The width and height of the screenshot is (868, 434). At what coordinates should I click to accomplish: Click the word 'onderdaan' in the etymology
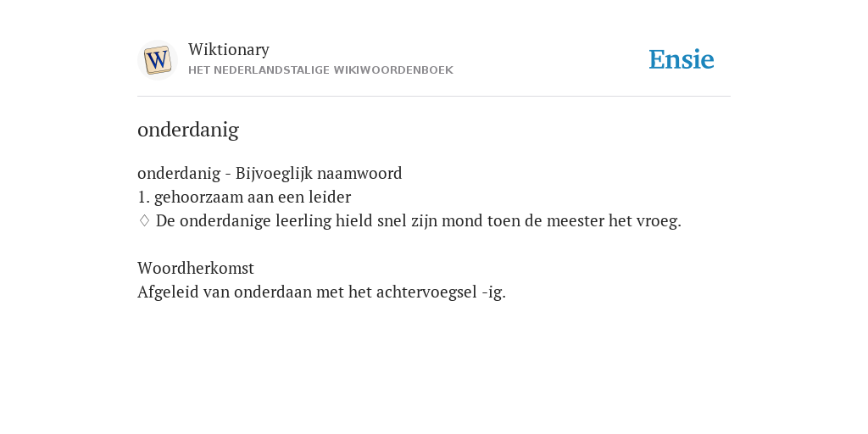coord(273,292)
